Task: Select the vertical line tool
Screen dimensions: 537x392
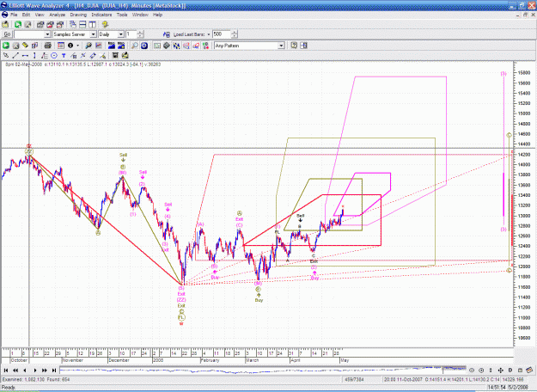Action: click(34, 56)
